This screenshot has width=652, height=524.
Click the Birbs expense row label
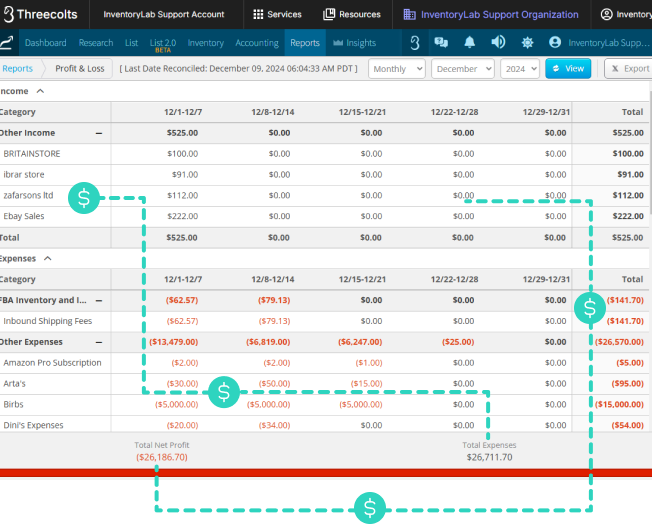tap(13, 404)
